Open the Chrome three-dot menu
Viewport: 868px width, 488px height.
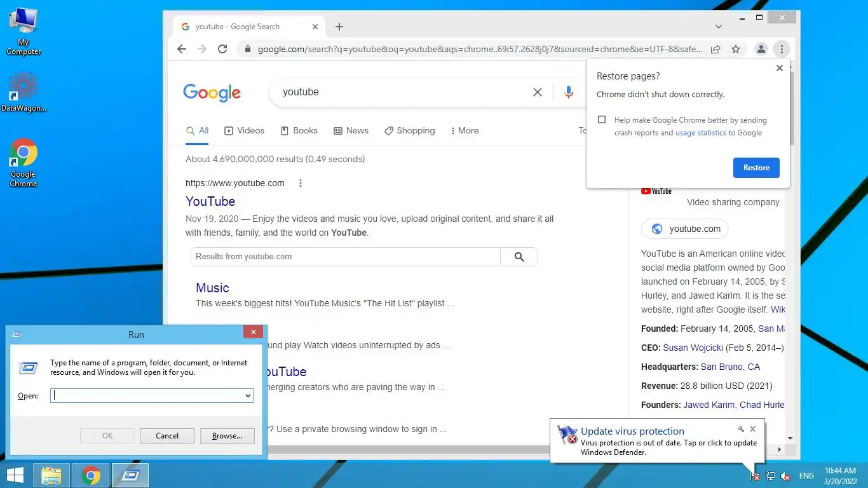[x=782, y=49]
